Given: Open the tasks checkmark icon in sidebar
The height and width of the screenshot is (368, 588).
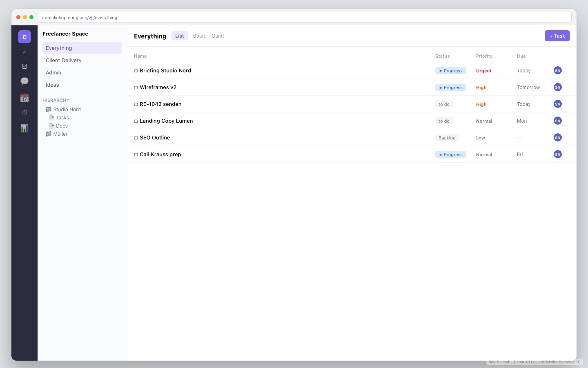Looking at the screenshot, I should tap(24, 66).
